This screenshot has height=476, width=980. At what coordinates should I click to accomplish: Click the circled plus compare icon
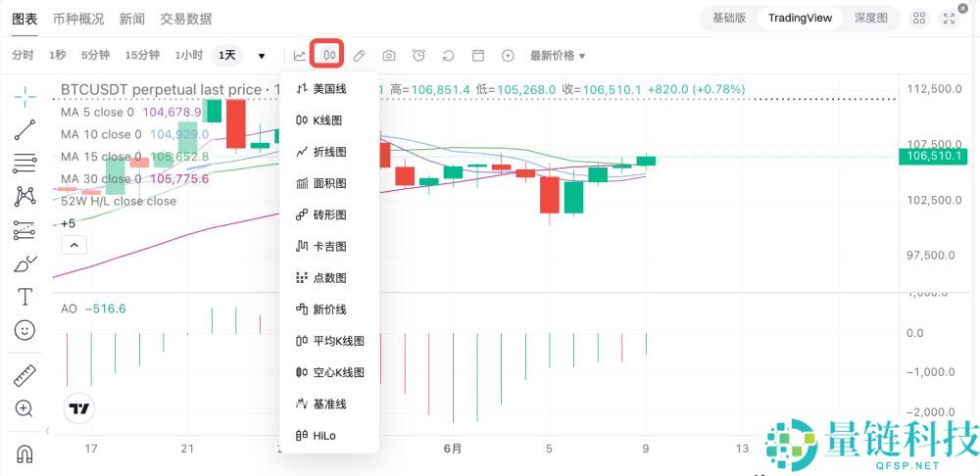pos(508,56)
